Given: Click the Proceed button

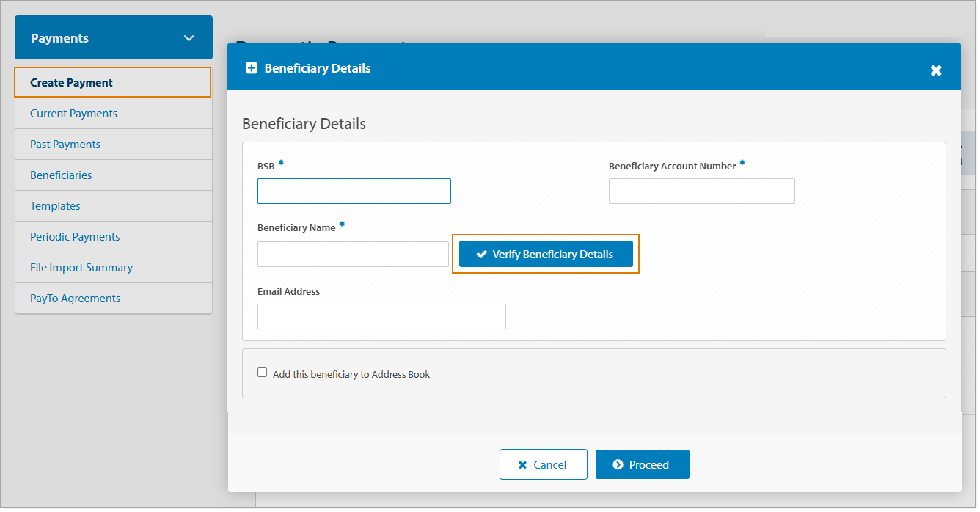Looking at the screenshot, I should [x=642, y=464].
